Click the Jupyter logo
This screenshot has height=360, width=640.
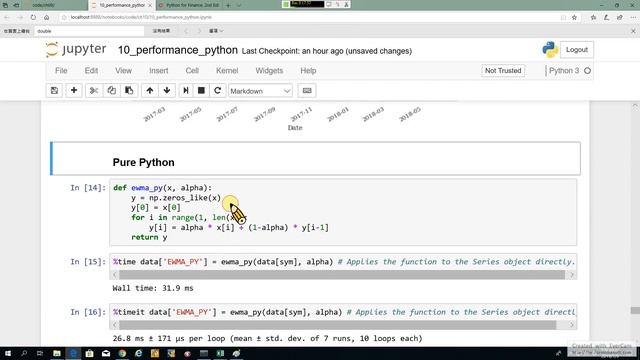(76, 49)
